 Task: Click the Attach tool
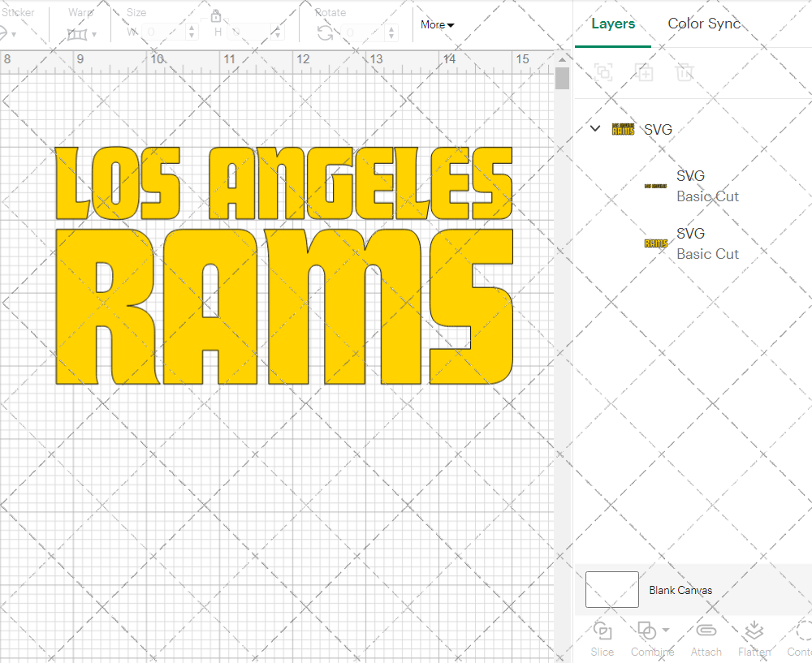coord(706,639)
